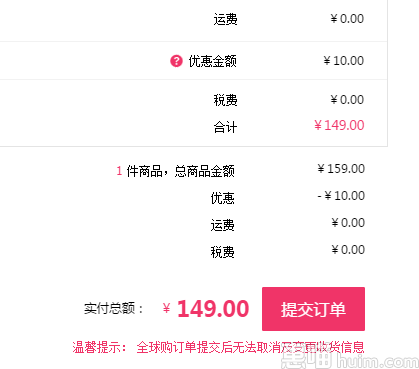Click the 优惠金额 label
This screenshot has width=419, height=369.
(x=213, y=61)
